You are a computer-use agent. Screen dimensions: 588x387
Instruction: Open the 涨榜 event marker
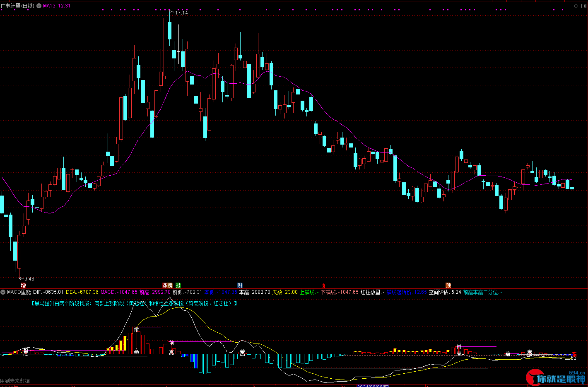click(x=167, y=285)
